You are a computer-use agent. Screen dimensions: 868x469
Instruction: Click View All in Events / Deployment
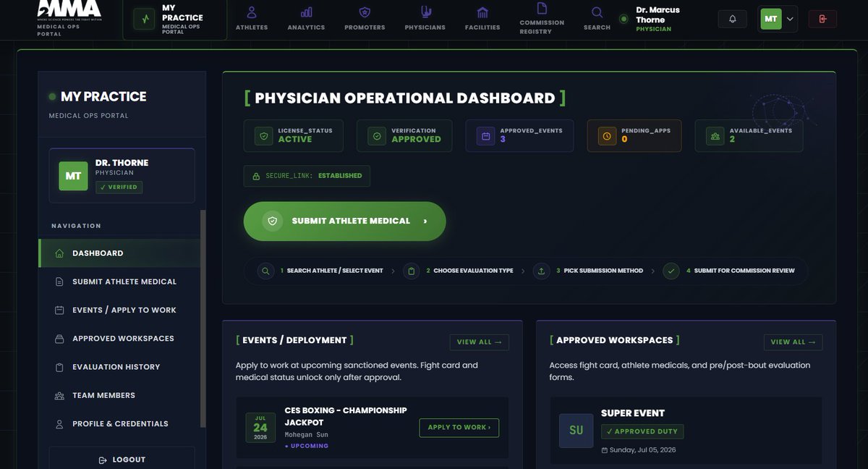[480, 342]
